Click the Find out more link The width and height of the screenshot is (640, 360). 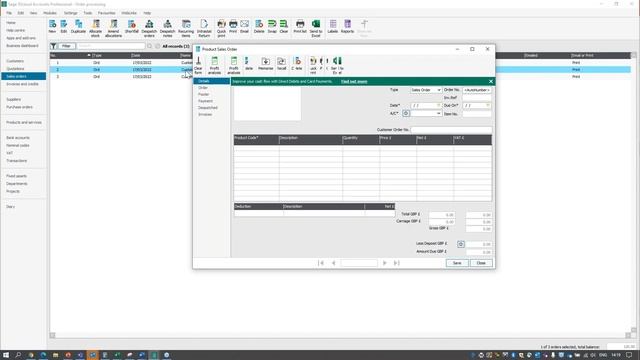click(x=354, y=82)
